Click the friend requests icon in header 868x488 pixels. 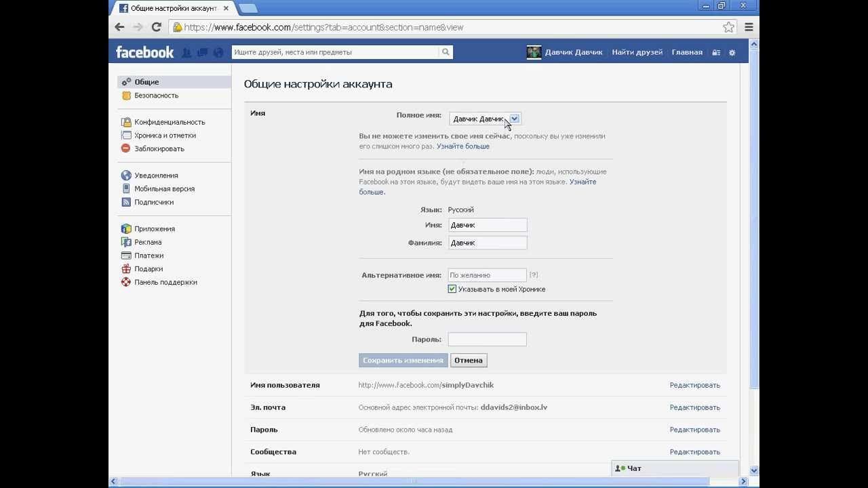tap(186, 52)
